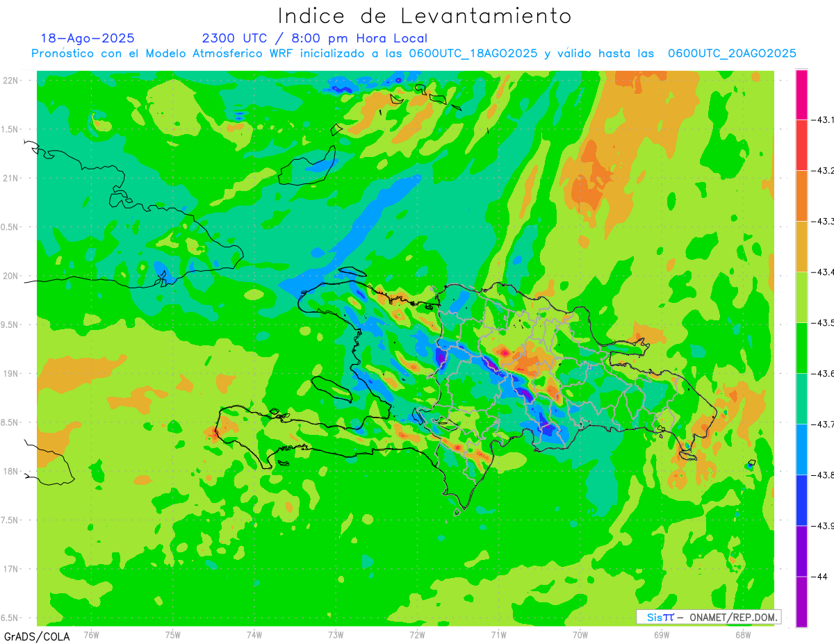The width and height of the screenshot is (834, 644).
Task: Click the '22N' latitude label
Action: pos(10,81)
